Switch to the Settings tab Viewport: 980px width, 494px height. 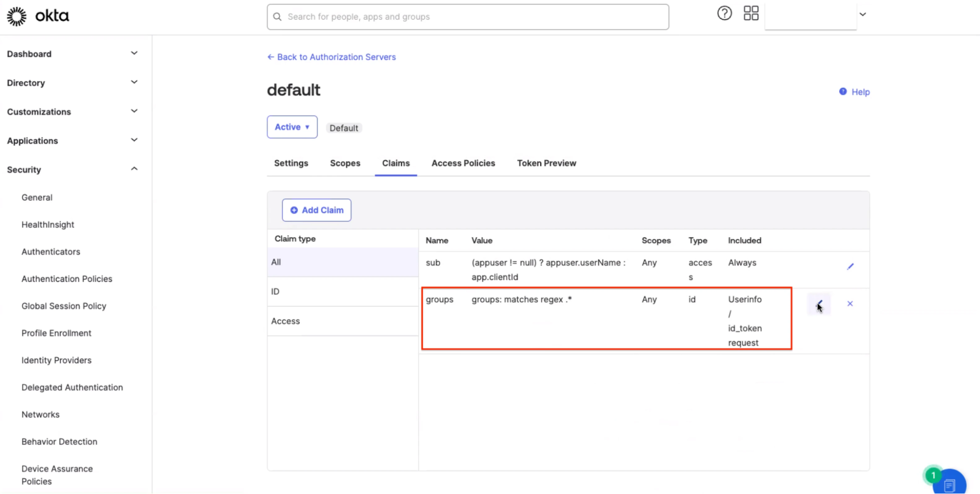(291, 163)
